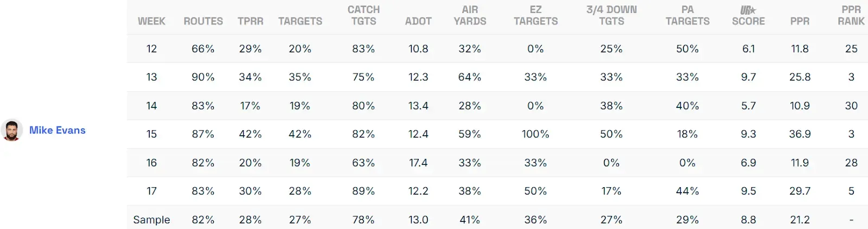
Task: Click the 3/4 DOWN TGTS header
Action: 611,16
